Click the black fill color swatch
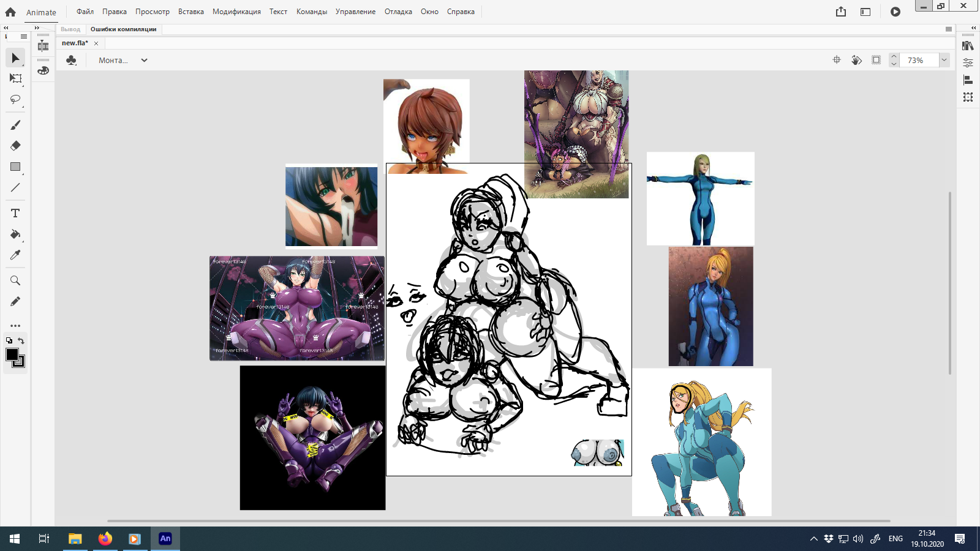The height and width of the screenshot is (551, 980). pos(12,354)
